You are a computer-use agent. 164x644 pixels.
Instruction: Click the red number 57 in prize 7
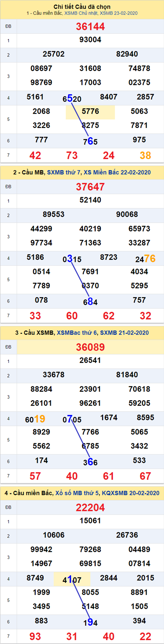point(35,476)
